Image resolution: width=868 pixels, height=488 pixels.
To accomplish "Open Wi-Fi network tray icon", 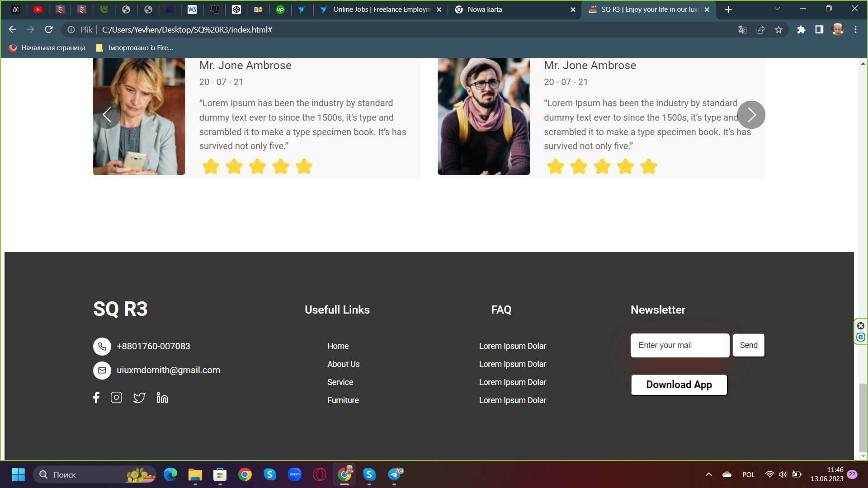I will (x=769, y=475).
